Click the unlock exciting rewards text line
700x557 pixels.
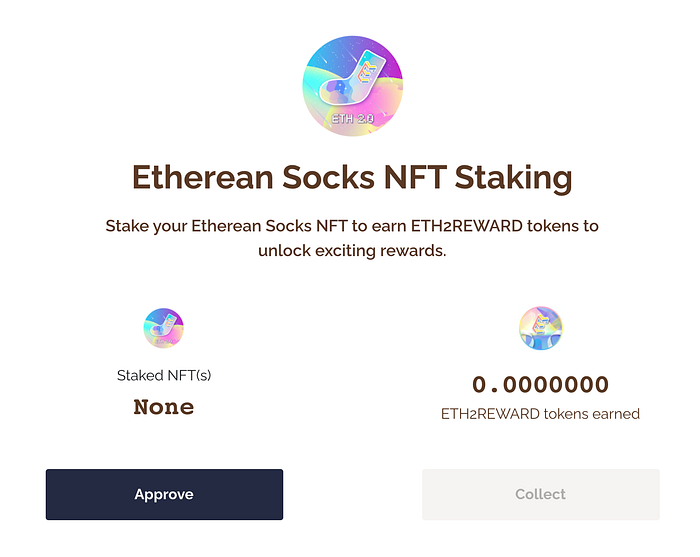point(352,250)
